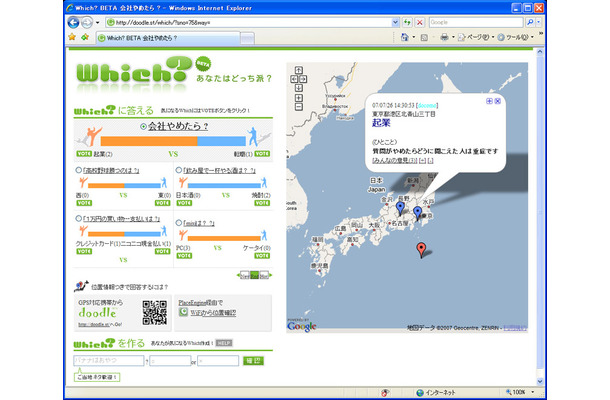Open the 会社やめたら？ question title link

point(178,126)
